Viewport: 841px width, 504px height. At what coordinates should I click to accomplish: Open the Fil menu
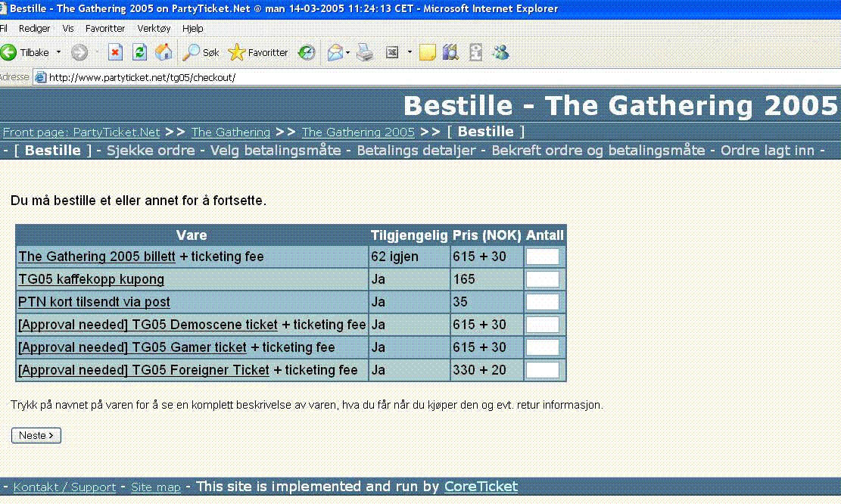point(3,29)
